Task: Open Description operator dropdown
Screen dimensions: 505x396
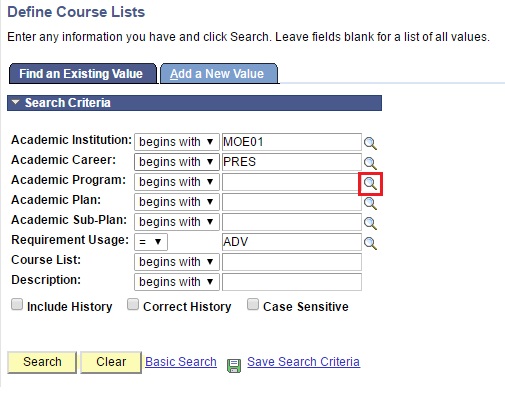Action: coord(177,282)
